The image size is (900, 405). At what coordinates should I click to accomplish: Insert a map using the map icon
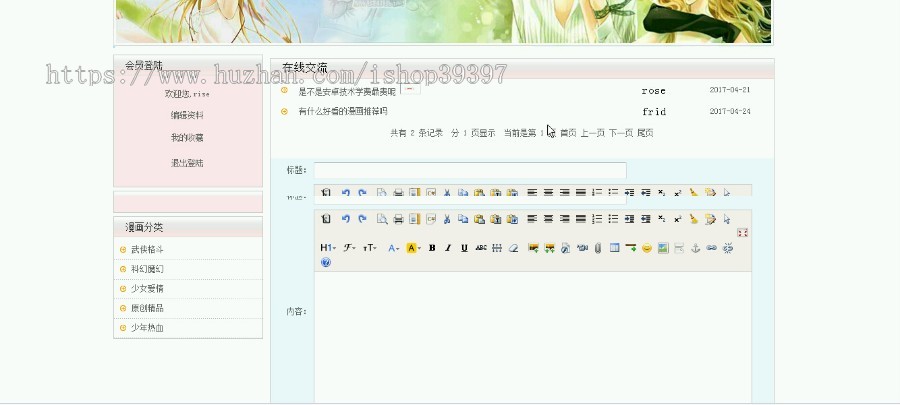pyautogui.click(x=663, y=248)
